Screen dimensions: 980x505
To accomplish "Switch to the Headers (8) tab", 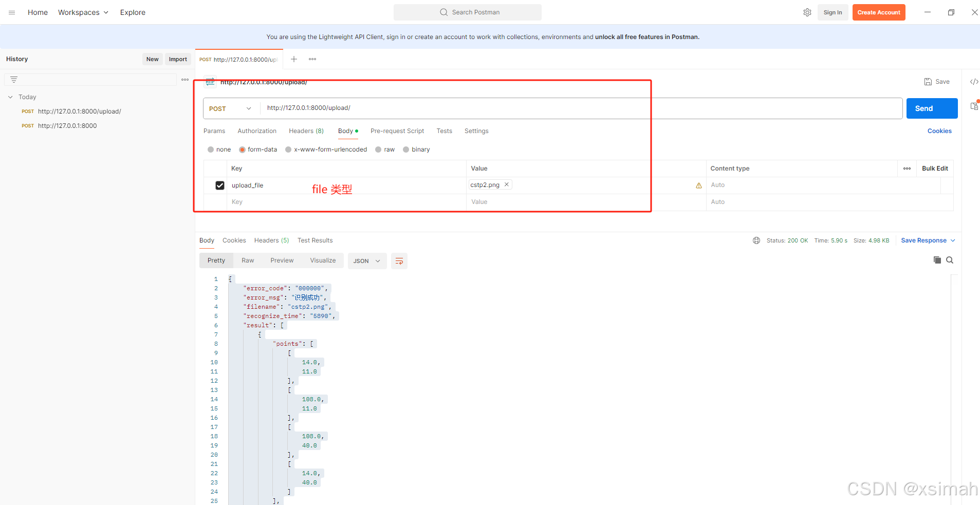I will click(x=306, y=131).
